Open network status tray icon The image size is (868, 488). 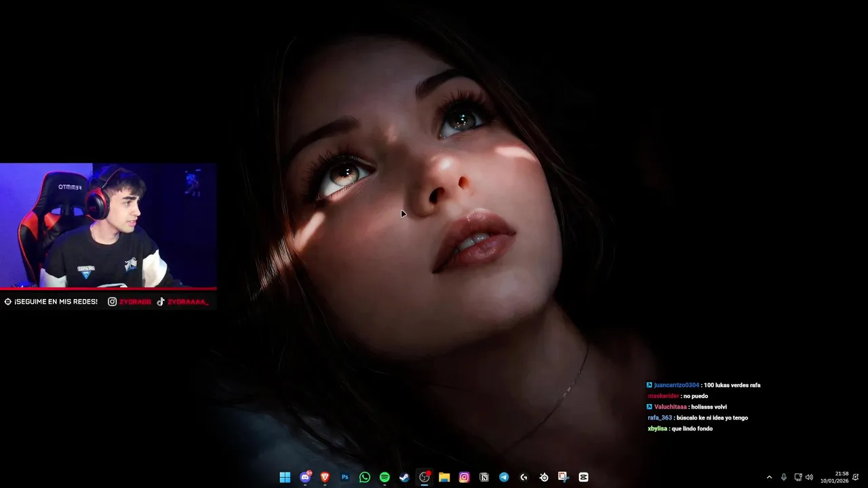(x=798, y=477)
